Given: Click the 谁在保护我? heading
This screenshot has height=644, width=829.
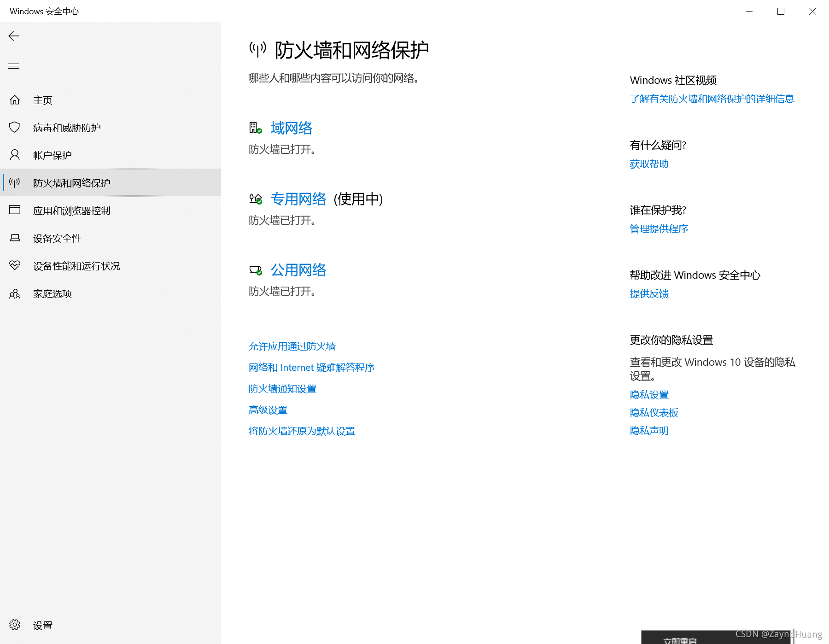Looking at the screenshot, I should coord(658,210).
